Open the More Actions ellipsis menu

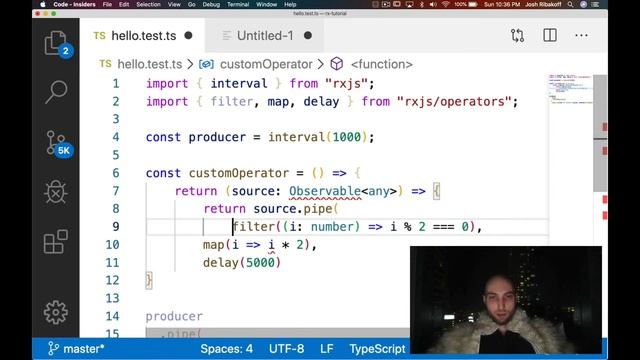pyautogui.click(x=581, y=36)
